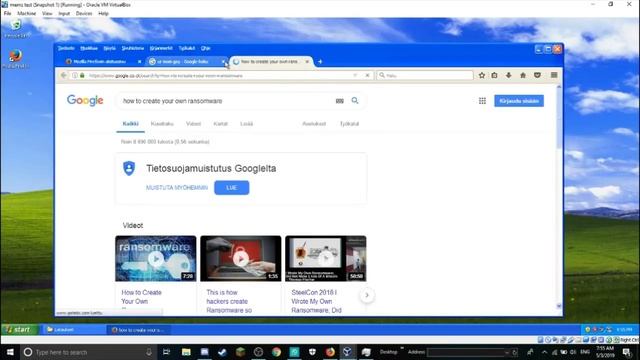Click the XP start button

pyautogui.click(x=20, y=329)
